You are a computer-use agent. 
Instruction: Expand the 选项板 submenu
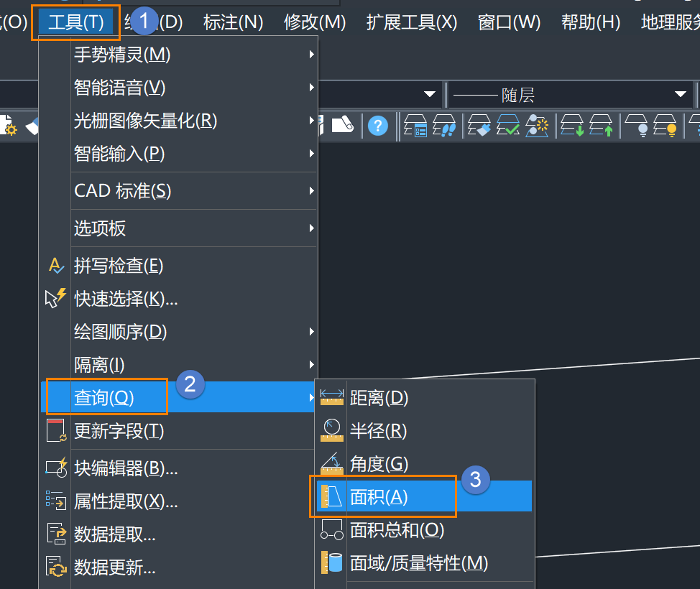(178, 228)
